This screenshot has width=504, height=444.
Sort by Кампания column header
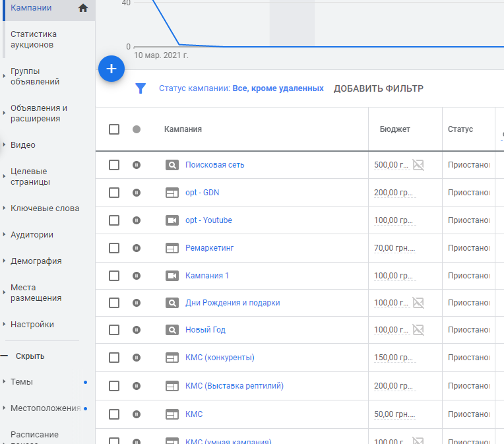click(183, 129)
